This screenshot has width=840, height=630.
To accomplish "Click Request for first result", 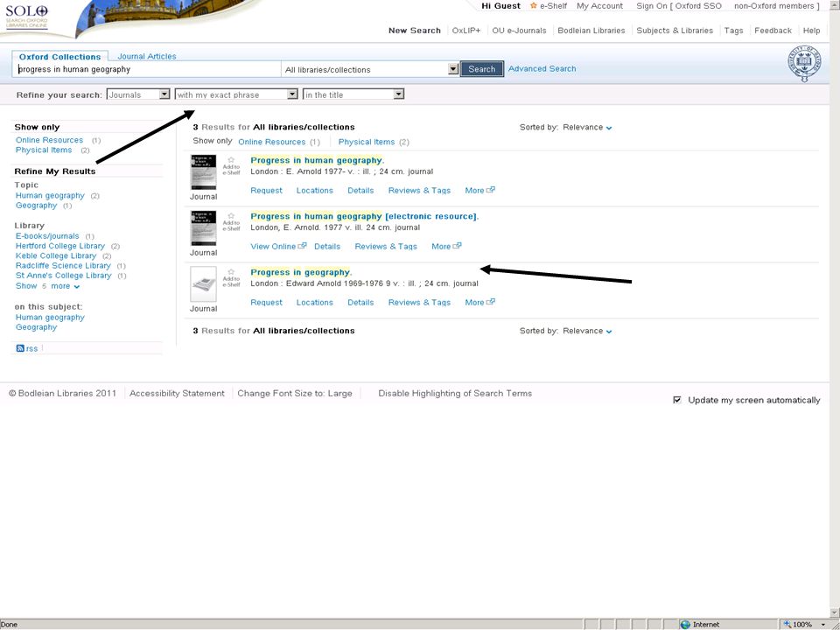I will coord(266,190).
